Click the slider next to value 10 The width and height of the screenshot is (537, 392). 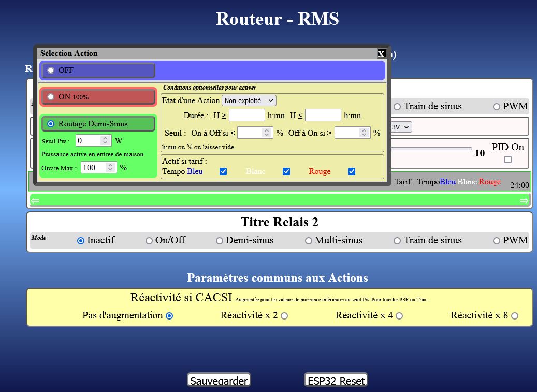click(x=431, y=149)
